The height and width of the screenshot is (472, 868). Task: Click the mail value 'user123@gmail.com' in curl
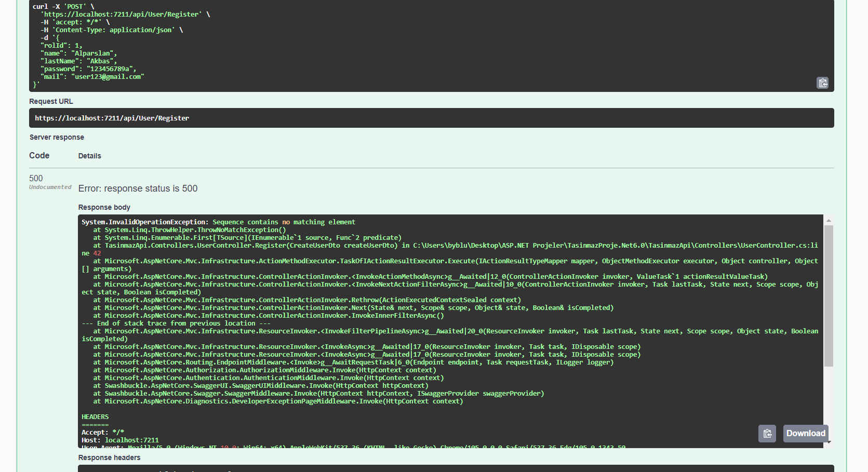coord(108,76)
